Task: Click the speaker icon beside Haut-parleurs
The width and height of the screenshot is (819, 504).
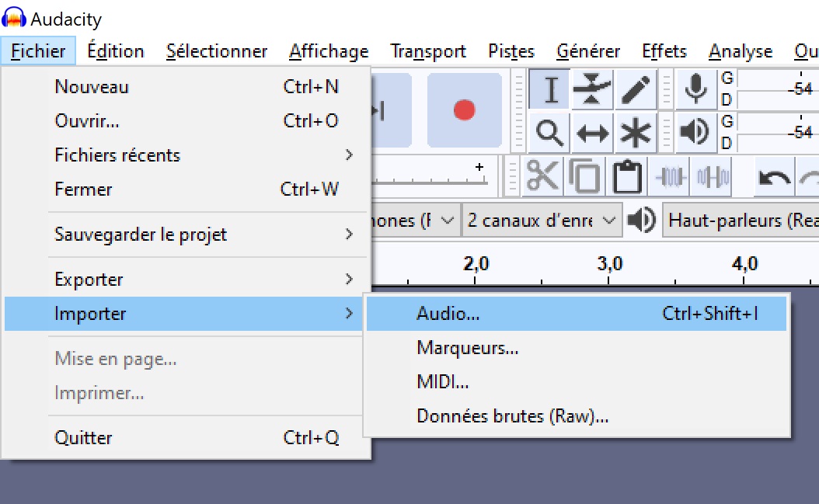Action: (x=641, y=220)
